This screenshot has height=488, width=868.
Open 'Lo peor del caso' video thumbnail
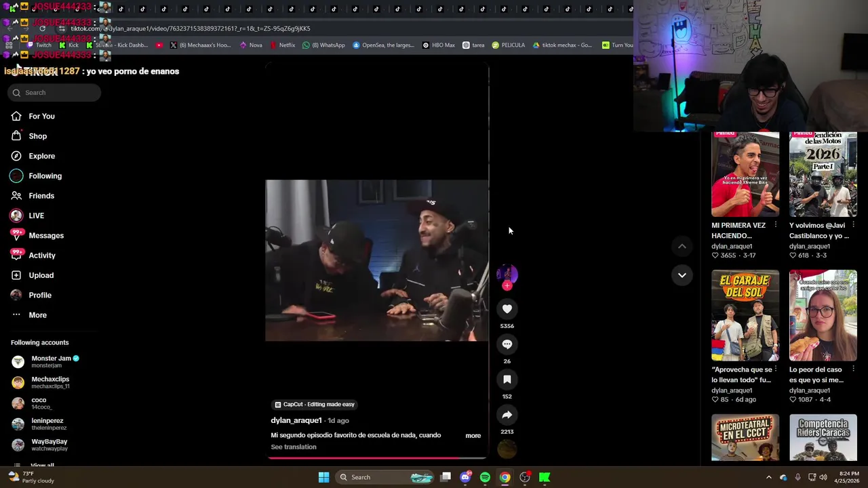[x=823, y=315]
